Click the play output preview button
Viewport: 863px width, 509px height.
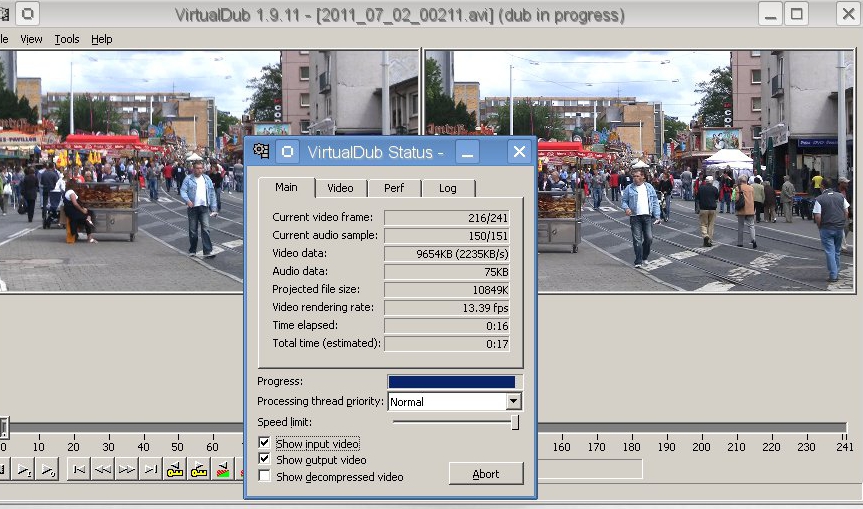click(x=47, y=470)
